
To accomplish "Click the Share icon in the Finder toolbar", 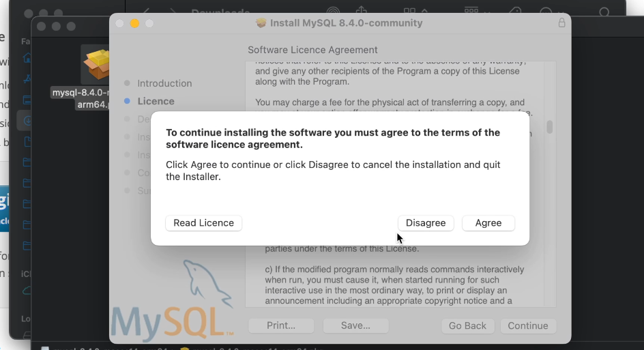I will pos(361,11).
